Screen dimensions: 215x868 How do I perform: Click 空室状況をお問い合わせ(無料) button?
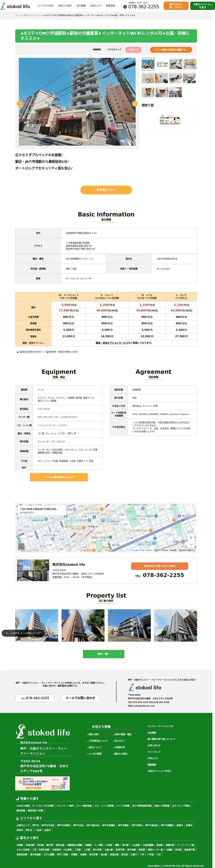tap(159, 566)
